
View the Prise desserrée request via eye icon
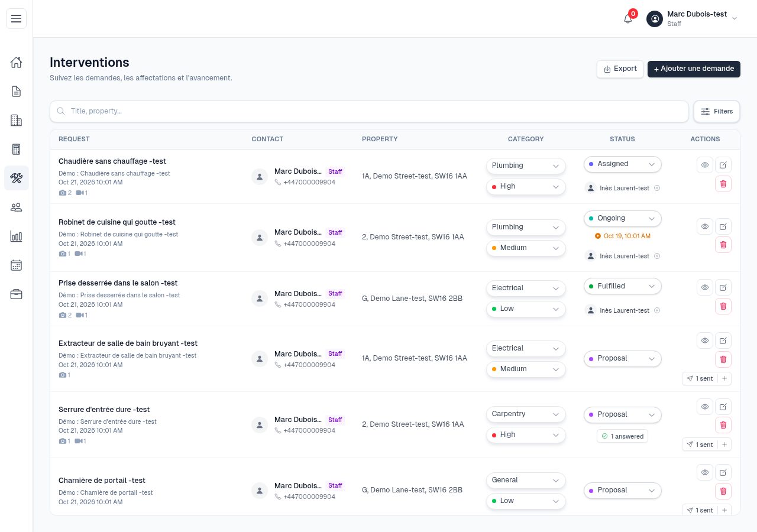coord(704,288)
